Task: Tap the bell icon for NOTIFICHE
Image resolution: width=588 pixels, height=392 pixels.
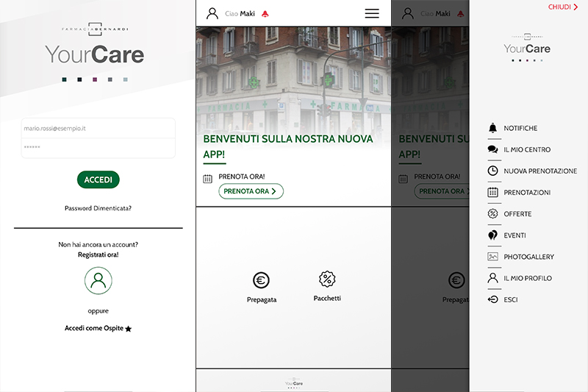Action: [x=492, y=128]
